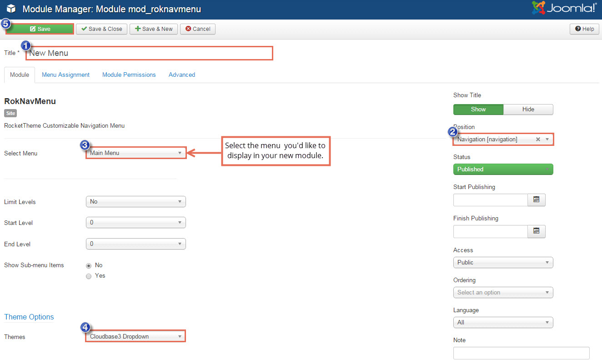This screenshot has width=602, height=364.
Task: Clear the Navigation position selection (x)
Action: (x=538, y=140)
